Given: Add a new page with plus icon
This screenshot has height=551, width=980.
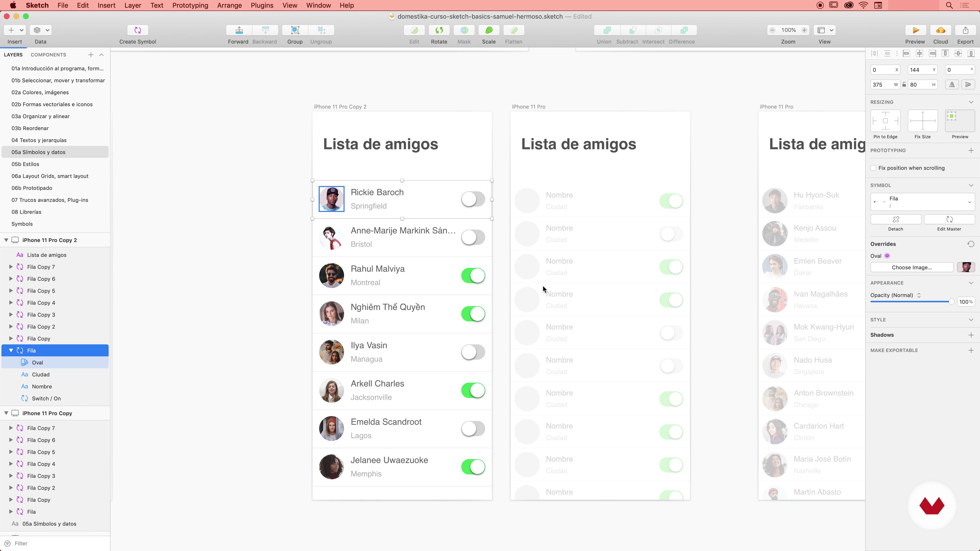Looking at the screenshot, I should [91, 55].
